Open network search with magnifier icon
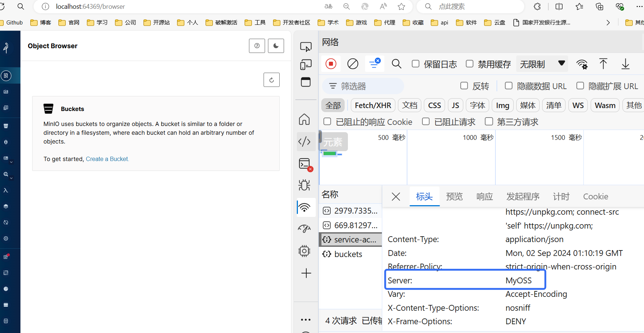This screenshot has width=644, height=333. (x=396, y=64)
